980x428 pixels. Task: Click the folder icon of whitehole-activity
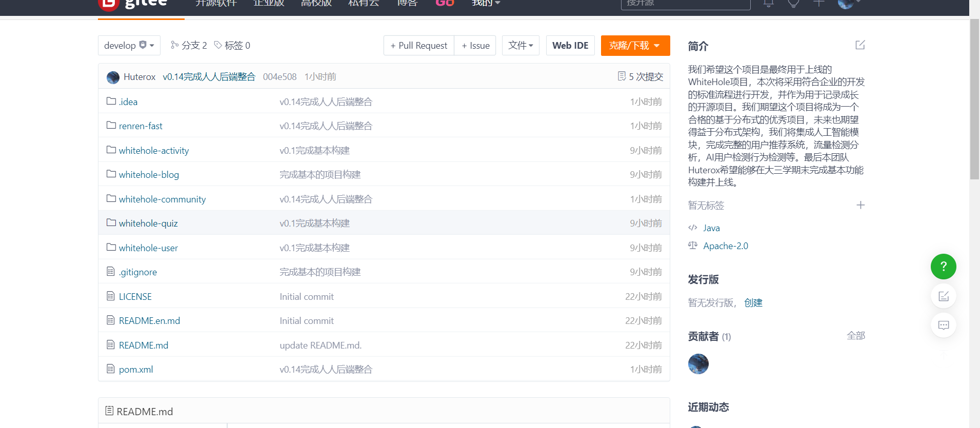pos(111,150)
